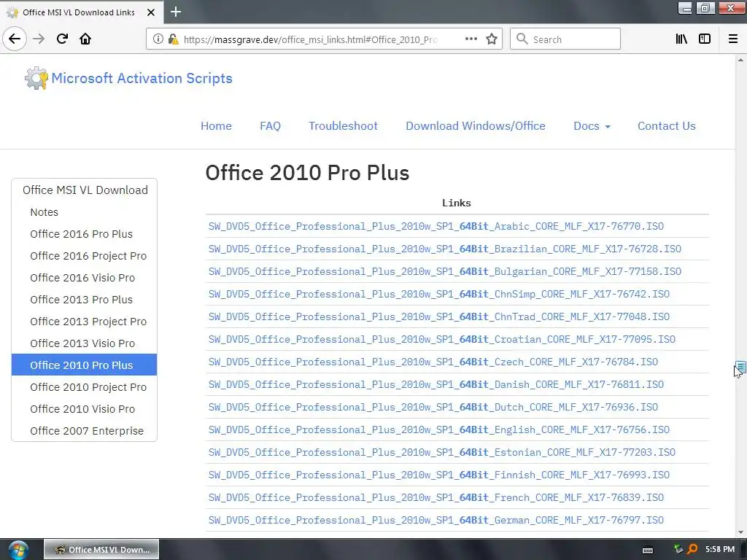This screenshot has height=560, width=747.
Task: Download the 64Bit French ISO link
Action: click(x=436, y=497)
